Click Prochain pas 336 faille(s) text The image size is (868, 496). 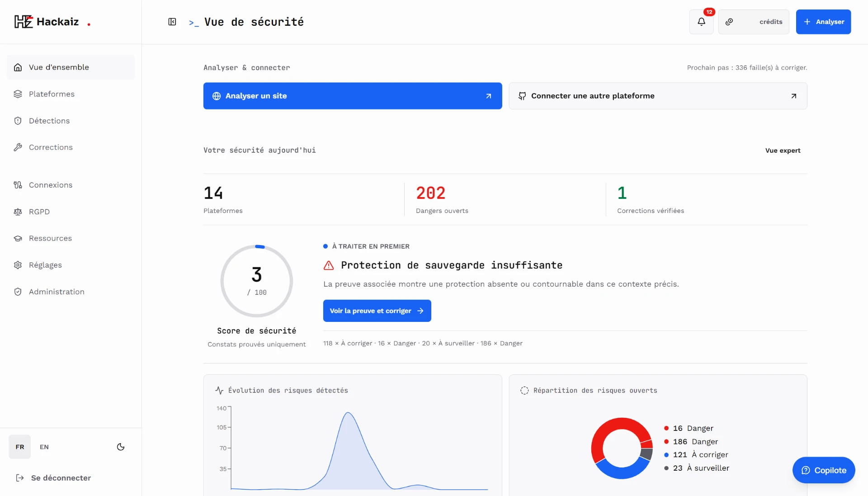click(747, 67)
